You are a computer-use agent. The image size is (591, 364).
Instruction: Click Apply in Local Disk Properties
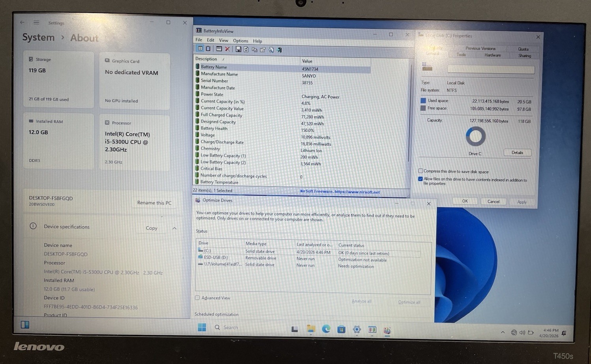coord(522,202)
